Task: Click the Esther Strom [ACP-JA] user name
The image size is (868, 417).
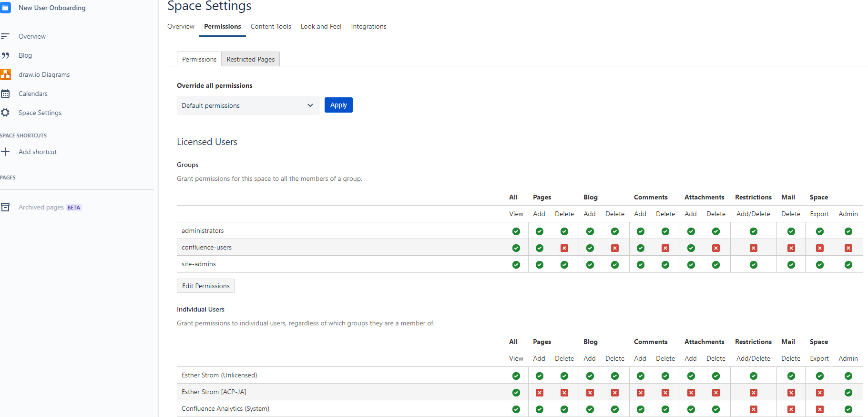Action: [x=214, y=392]
